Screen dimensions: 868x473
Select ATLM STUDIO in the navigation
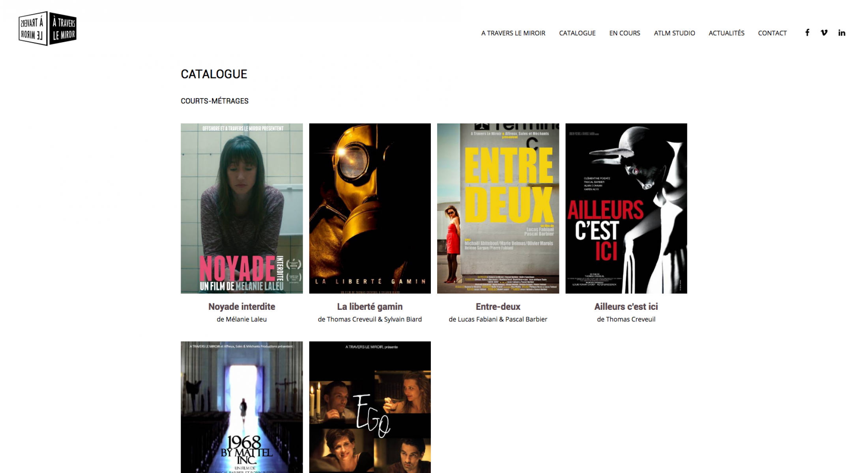(x=674, y=33)
